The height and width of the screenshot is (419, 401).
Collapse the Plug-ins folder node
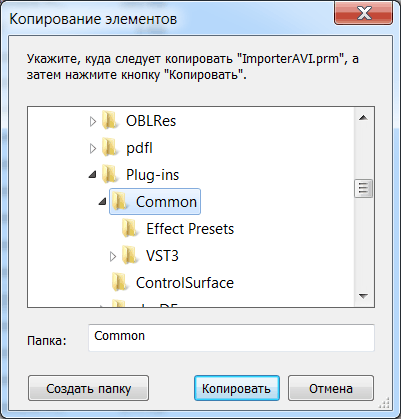pos(93,174)
